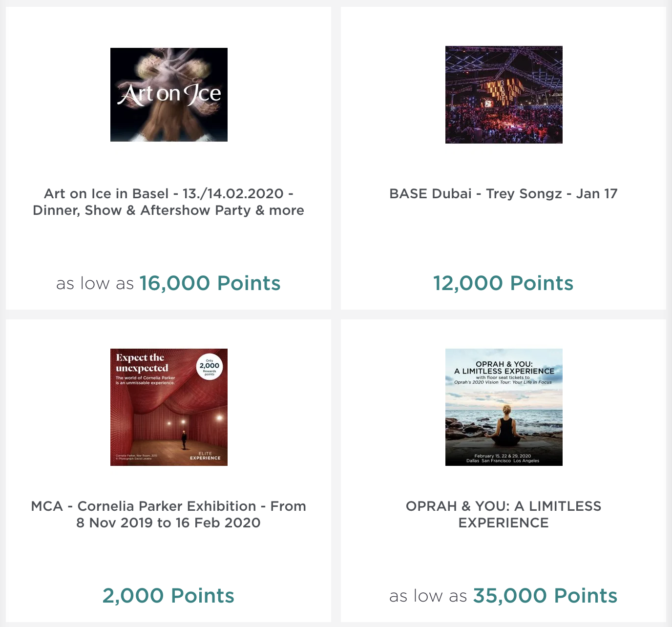672x627 pixels.
Task: Click 'as low as' beside 35,000 Points
Action: [428, 596]
